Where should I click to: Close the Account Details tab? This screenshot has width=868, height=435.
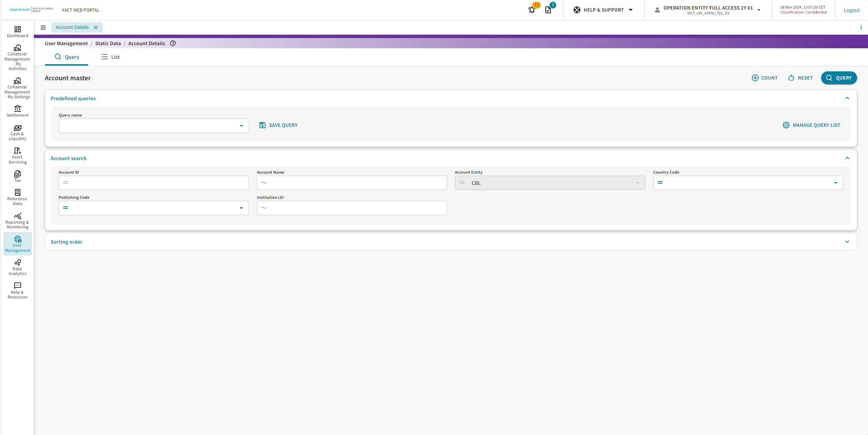pyautogui.click(x=96, y=28)
